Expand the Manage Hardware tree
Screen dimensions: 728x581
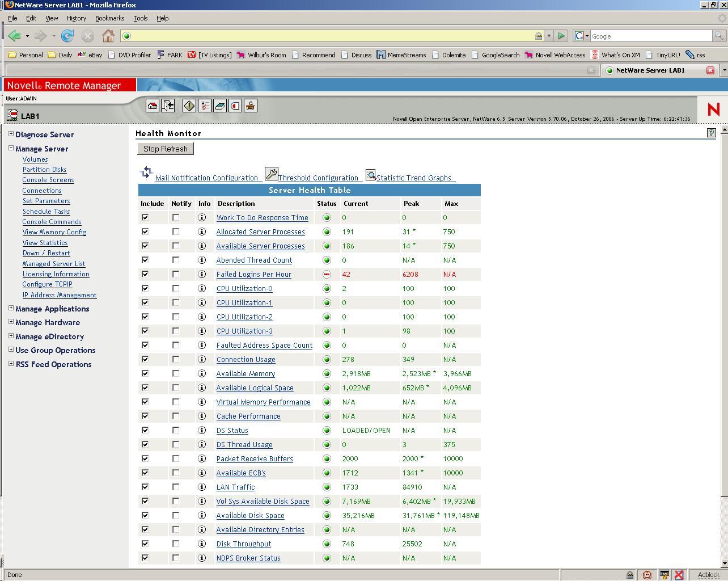click(x=11, y=322)
